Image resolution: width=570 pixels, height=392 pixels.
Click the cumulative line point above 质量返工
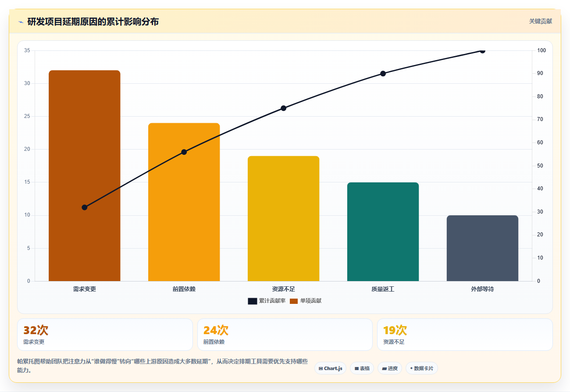[x=383, y=74]
